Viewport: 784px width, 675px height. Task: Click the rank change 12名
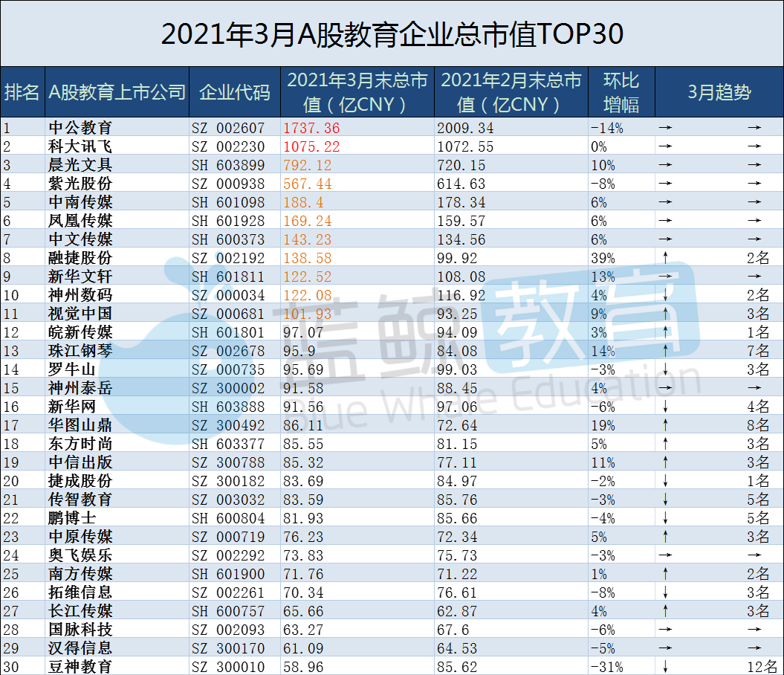click(762, 667)
